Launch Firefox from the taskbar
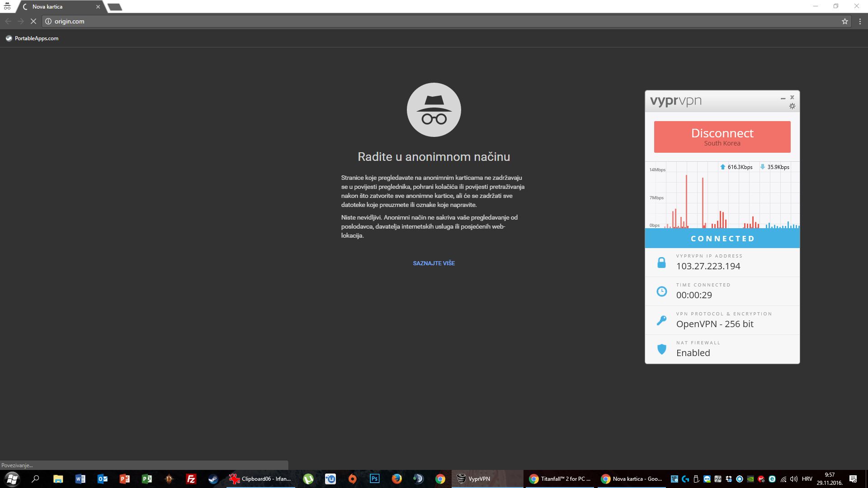Screen dimensions: 868x488 396,479
